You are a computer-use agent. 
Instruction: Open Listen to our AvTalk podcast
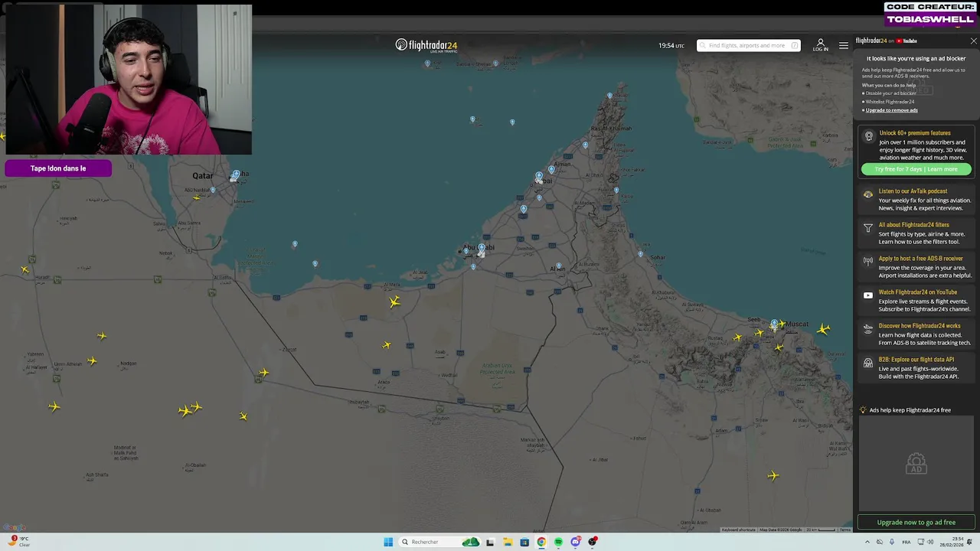click(x=913, y=191)
